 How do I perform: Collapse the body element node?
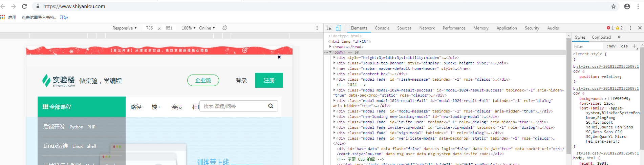click(330, 52)
